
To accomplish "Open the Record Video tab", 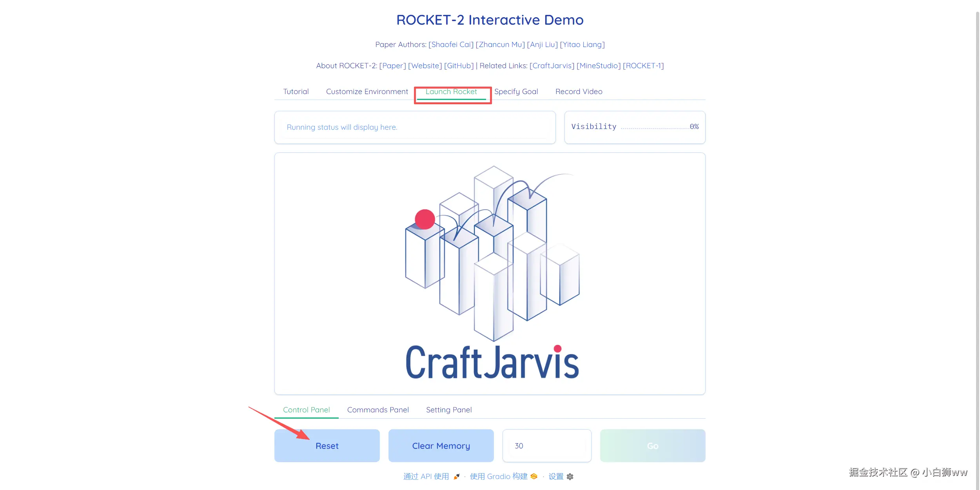I will click(x=579, y=91).
